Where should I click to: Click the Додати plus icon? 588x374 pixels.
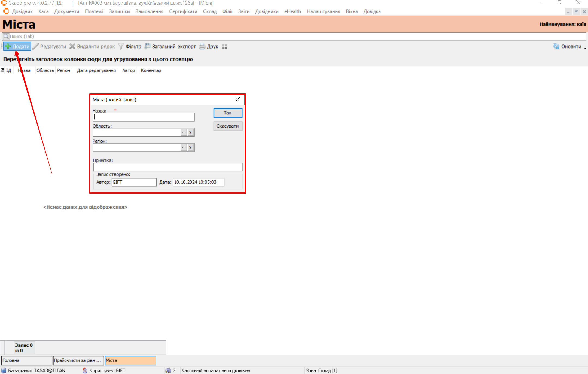[x=8, y=46]
